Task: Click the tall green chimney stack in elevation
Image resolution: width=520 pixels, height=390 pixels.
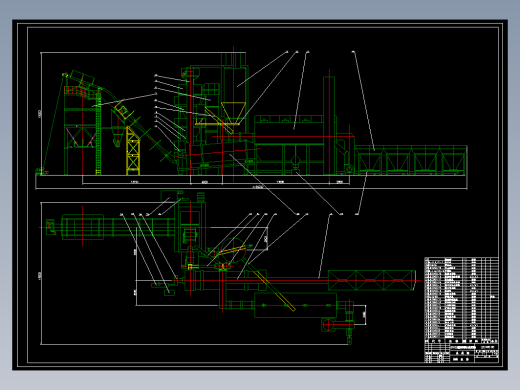Action: pyautogui.click(x=329, y=125)
